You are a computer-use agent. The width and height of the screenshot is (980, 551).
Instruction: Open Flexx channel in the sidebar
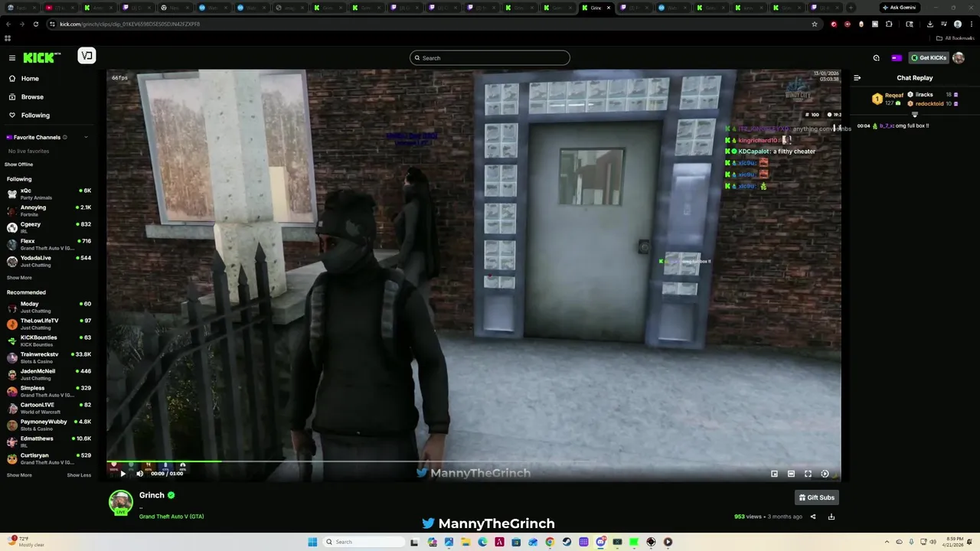click(49, 244)
